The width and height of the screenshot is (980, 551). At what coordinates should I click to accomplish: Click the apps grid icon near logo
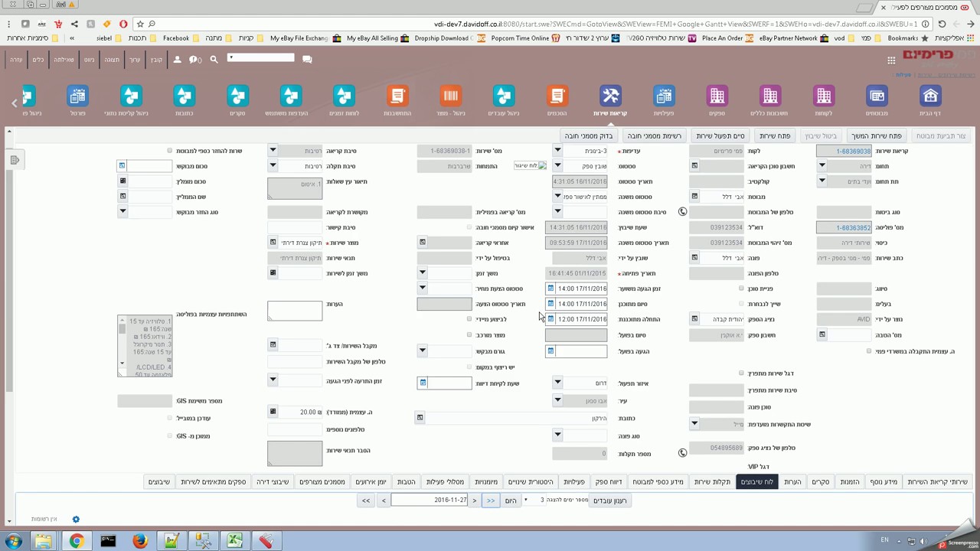tap(891, 60)
